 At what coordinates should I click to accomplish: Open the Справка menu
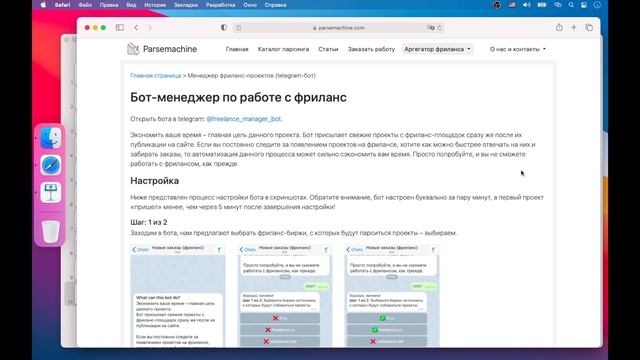(x=275, y=5)
